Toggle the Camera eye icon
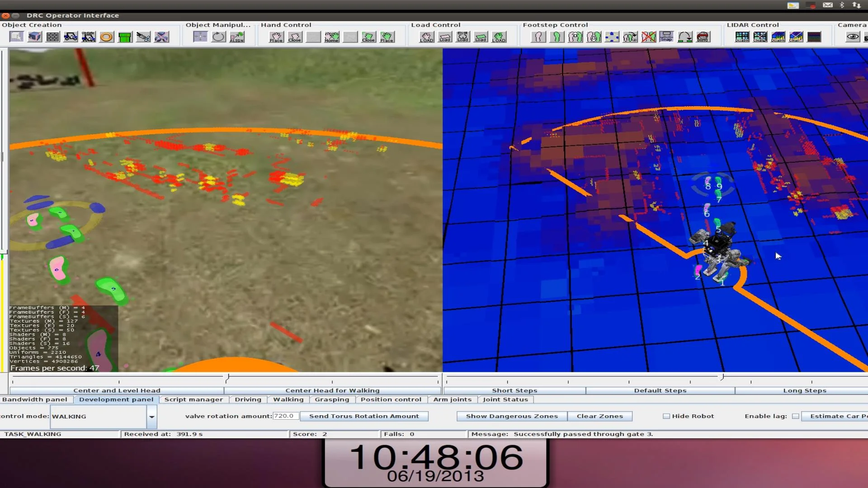The width and height of the screenshot is (868, 488). 853,37
